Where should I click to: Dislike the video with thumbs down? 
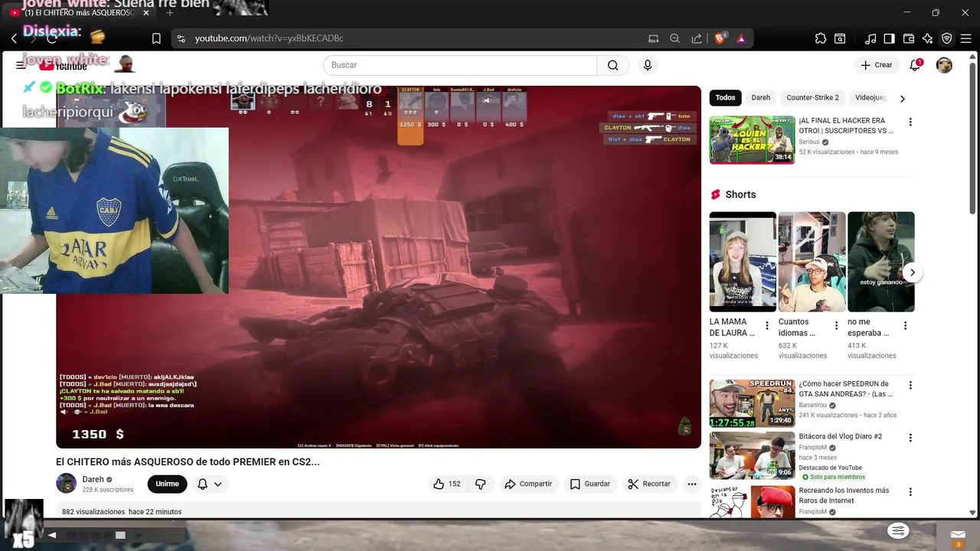coord(481,484)
